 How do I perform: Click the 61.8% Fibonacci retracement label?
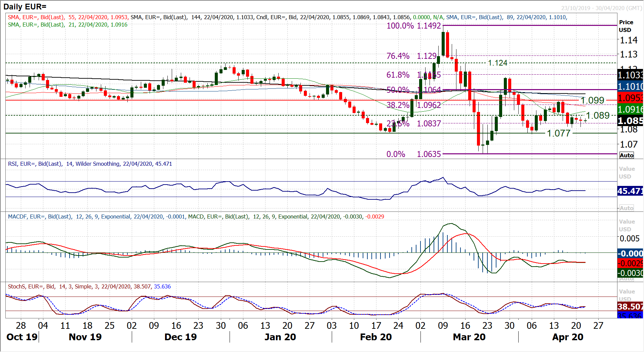398,75
